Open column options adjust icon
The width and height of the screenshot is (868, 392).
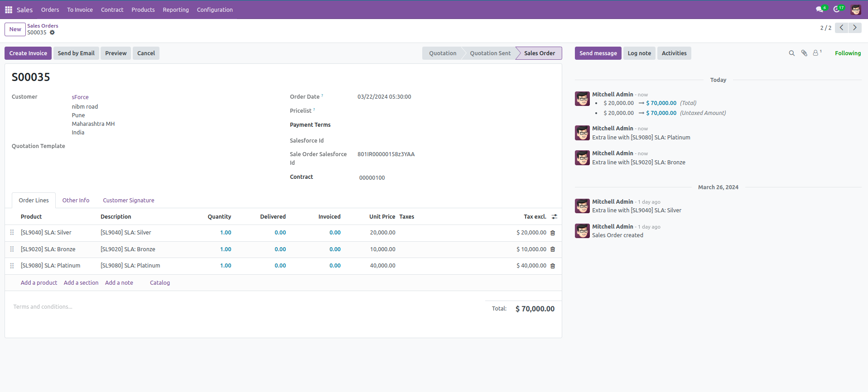[555, 217]
